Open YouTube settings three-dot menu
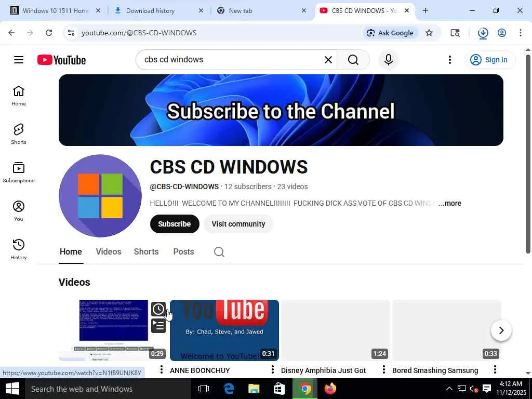The image size is (532, 399). coord(449,60)
